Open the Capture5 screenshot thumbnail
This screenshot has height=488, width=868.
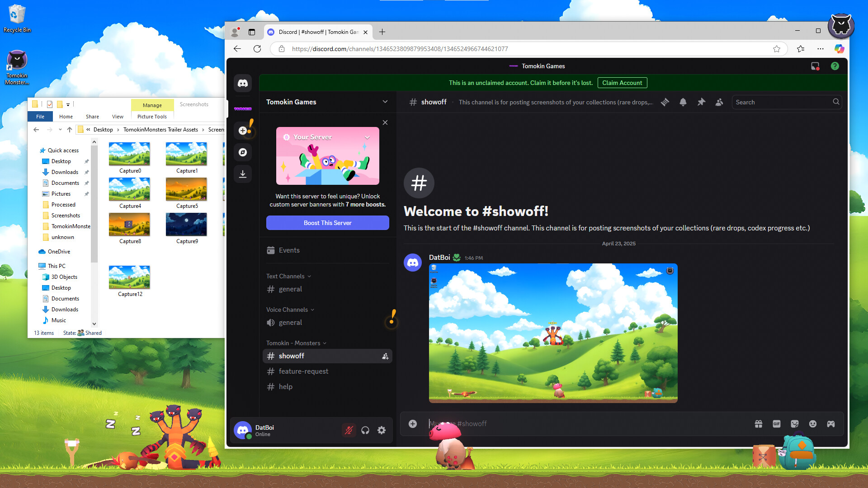coord(186,189)
